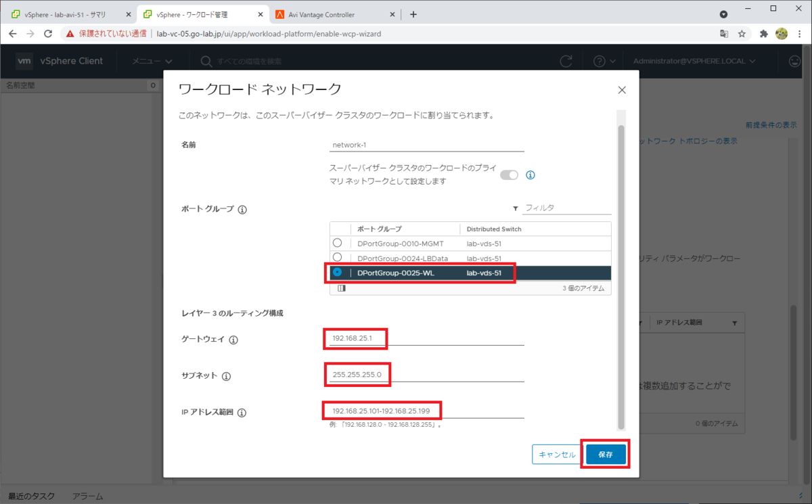Click the search magnifier in the top bar
The height and width of the screenshot is (504, 812).
click(x=204, y=61)
